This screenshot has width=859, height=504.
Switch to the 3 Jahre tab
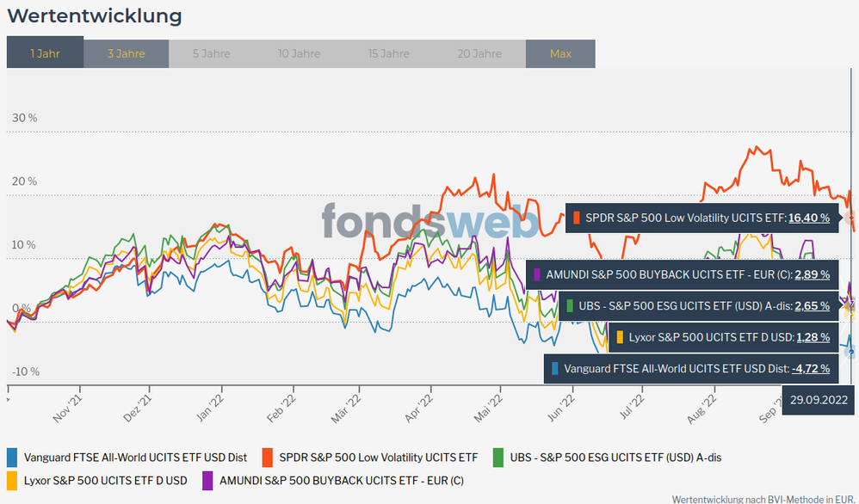pos(126,53)
